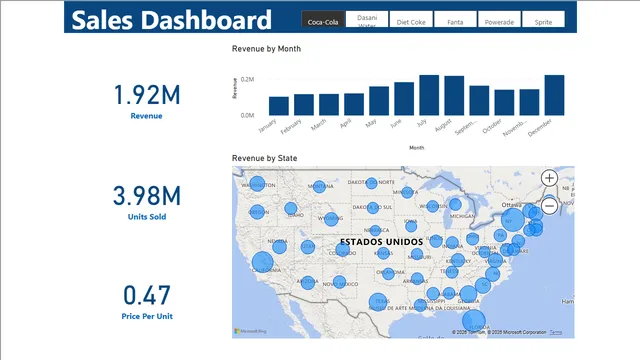Image resolution: width=640 pixels, height=360 pixels.
Task: Click the Revenue by State map title
Action: click(x=264, y=158)
